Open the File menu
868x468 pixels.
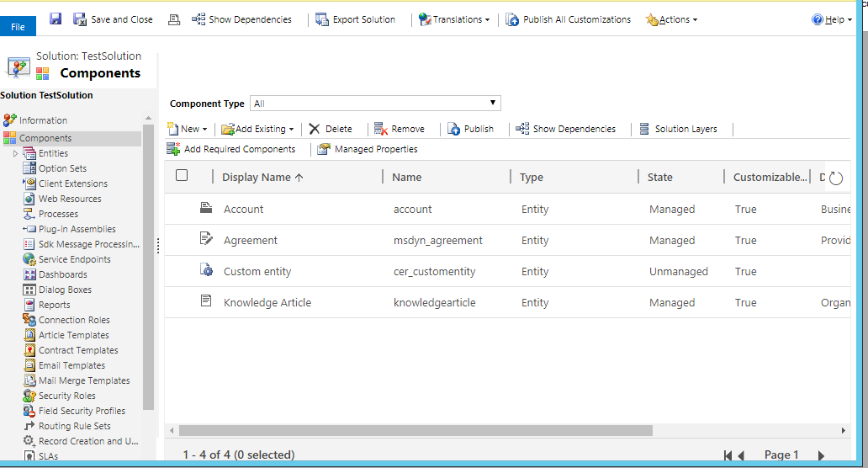18,27
